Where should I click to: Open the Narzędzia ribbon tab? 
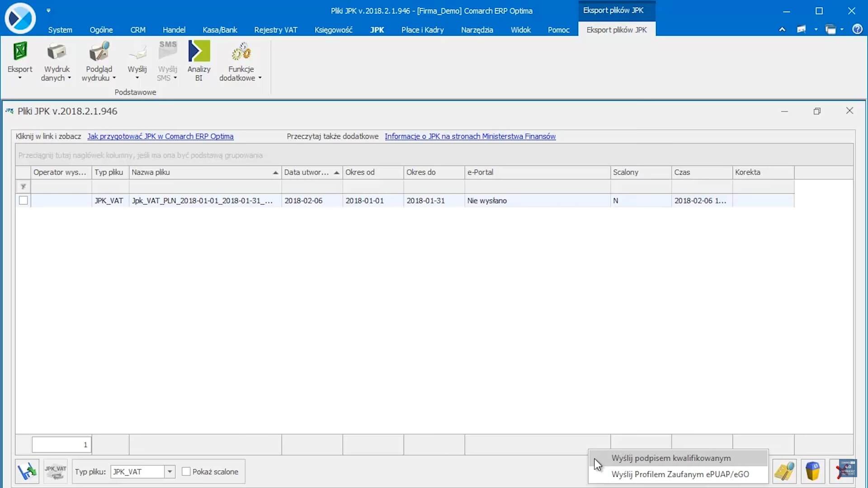tap(477, 30)
